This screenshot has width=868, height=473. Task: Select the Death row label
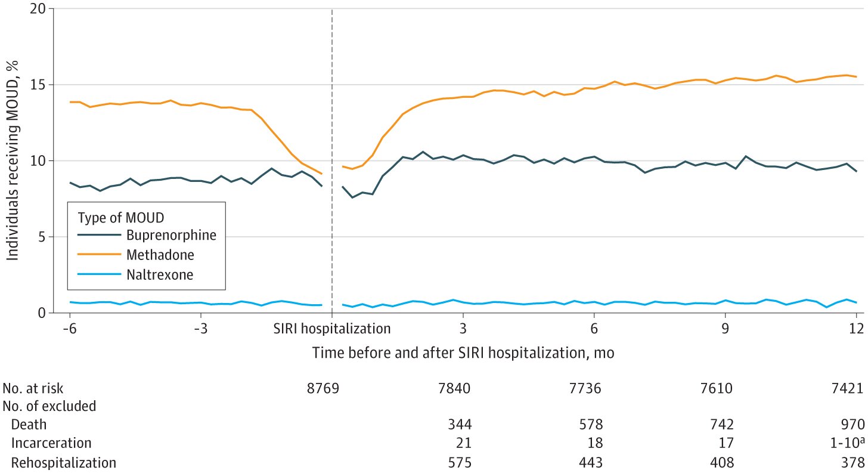pyautogui.click(x=29, y=425)
